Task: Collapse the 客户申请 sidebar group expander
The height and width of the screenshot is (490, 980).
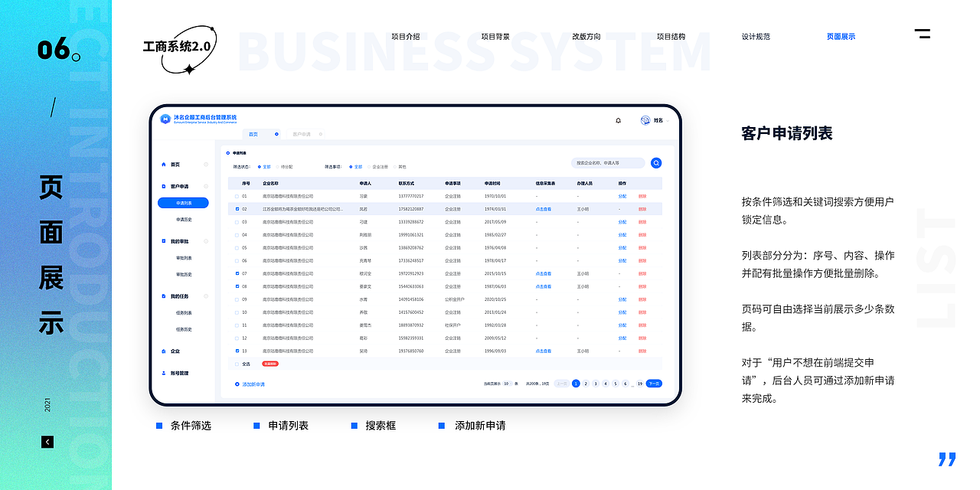Action: [x=206, y=186]
